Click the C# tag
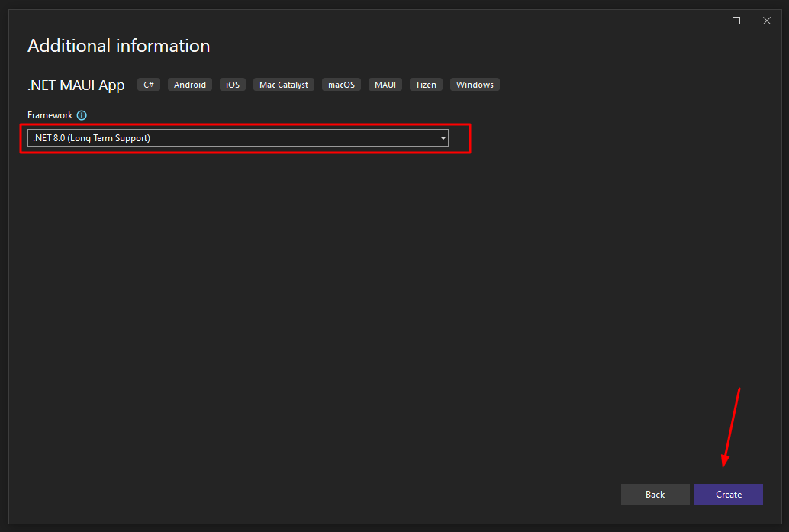Viewport: 789px width, 532px height. click(x=149, y=85)
